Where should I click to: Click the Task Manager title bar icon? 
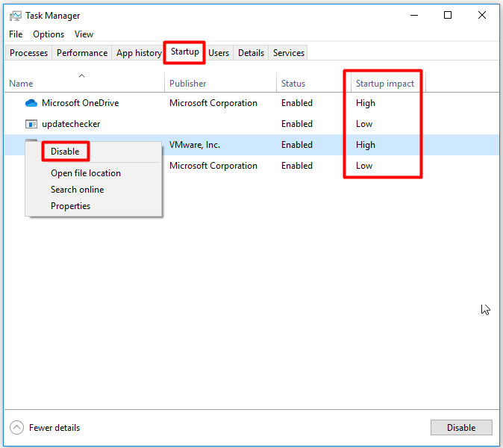pyautogui.click(x=15, y=16)
